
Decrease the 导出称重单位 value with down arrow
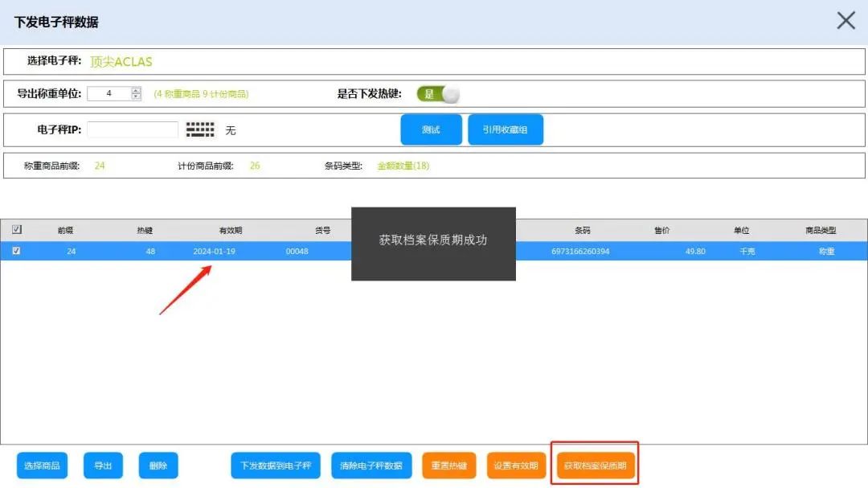[136, 97]
